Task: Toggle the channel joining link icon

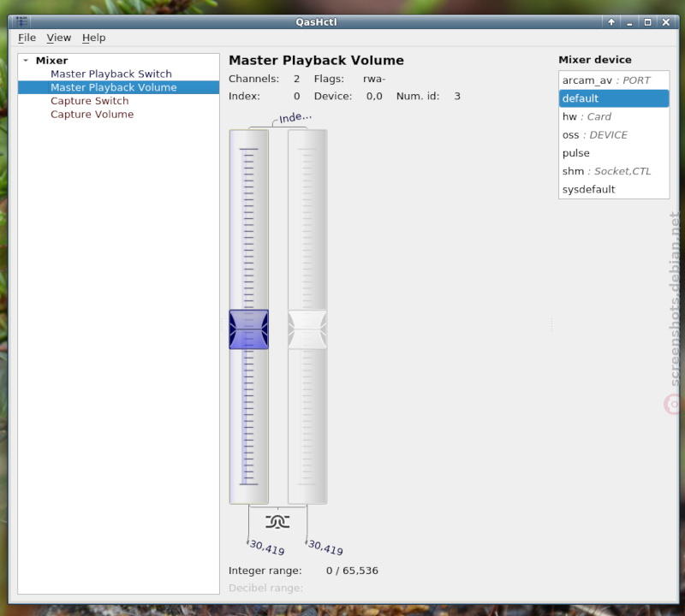Action: click(277, 521)
